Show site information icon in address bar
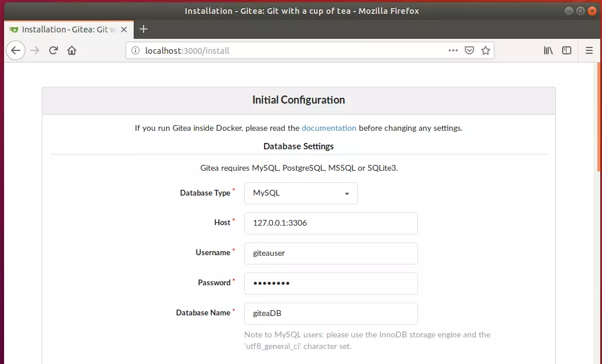Viewport: 602px width, 364px height. (135, 50)
